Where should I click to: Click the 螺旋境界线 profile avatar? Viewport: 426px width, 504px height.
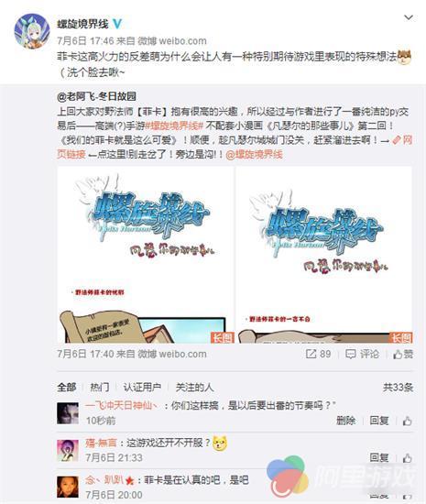(x=32, y=31)
